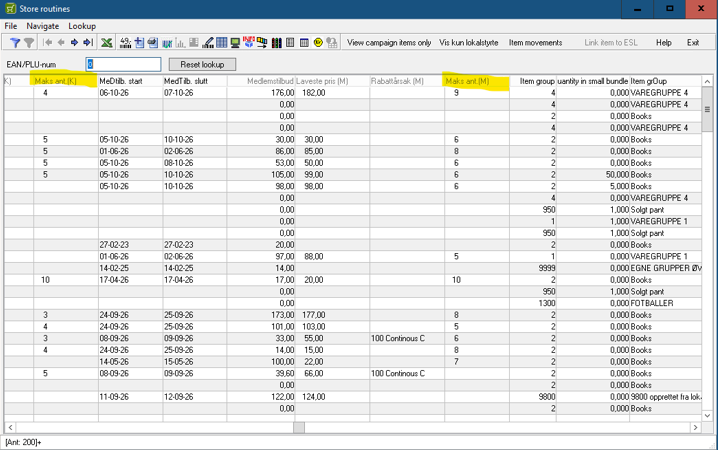Click horizontal scrollbar right arrow
This screenshot has width=718, height=450.
pyautogui.click(x=696, y=427)
